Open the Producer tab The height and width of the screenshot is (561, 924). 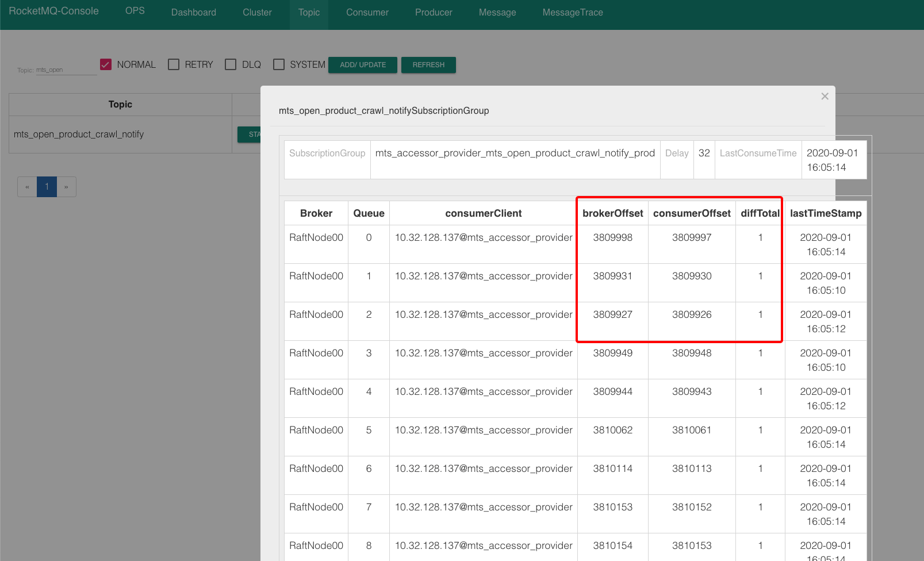coord(434,13)
